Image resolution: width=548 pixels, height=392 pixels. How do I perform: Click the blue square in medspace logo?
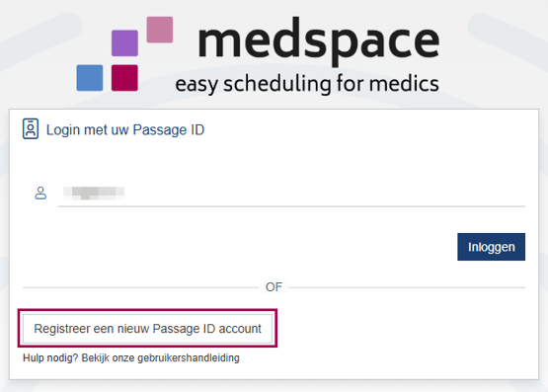click(90, 78)
